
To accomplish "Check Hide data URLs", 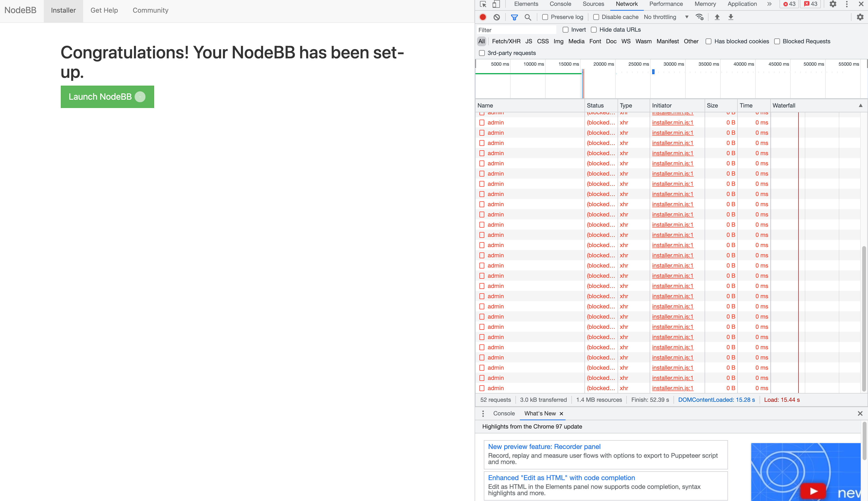I will click(594, 30).
